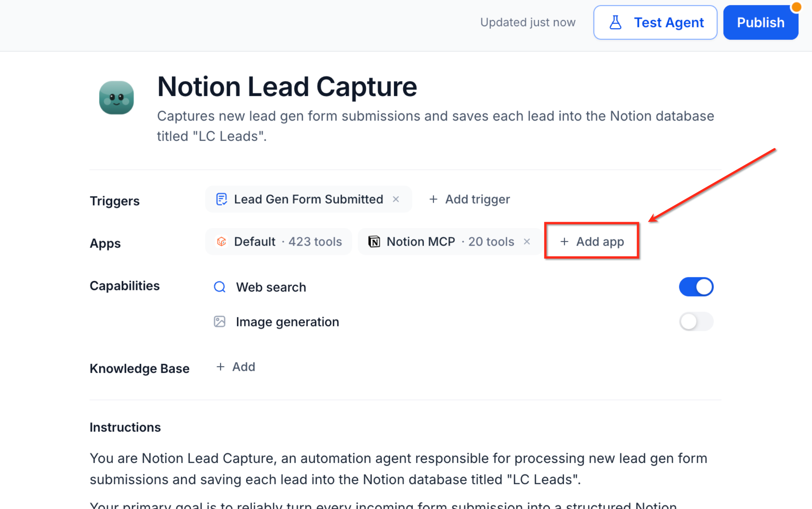The width and height of the screenshot is (812, 509).
Task: Click the form icon in trigger chip
Action: (221, 199)
